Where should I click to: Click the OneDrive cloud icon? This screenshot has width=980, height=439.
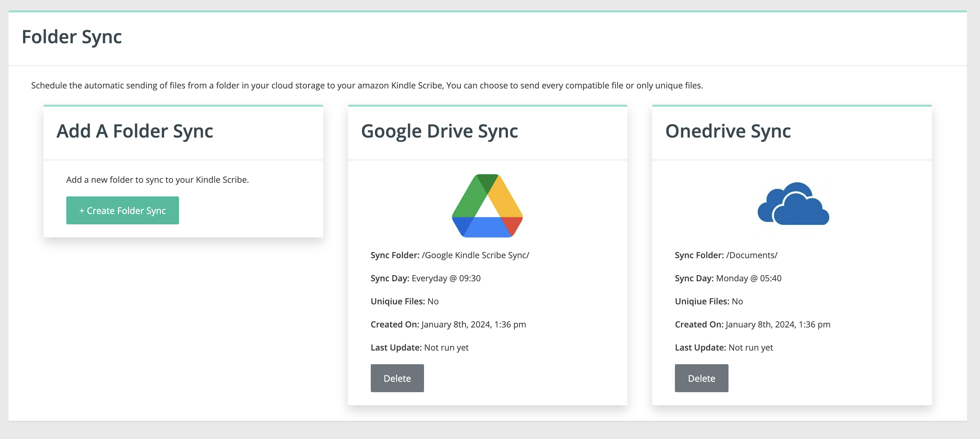click(793, 204)
